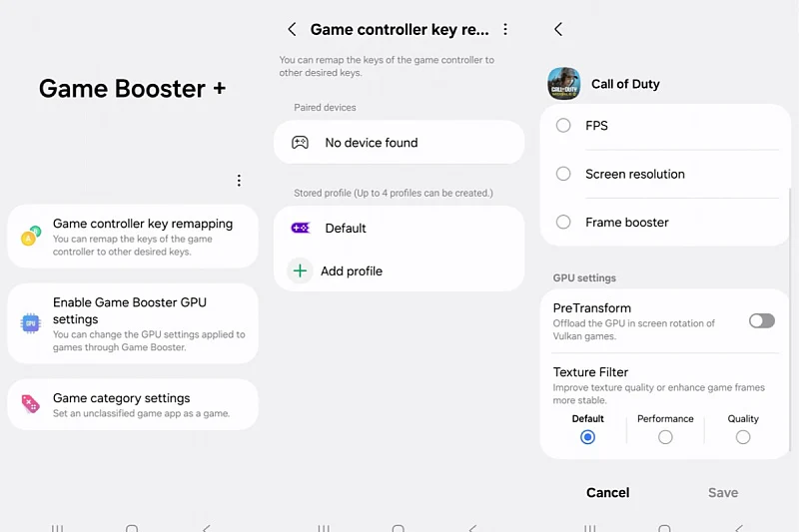Select the FPS radio button
Screen dimensions: 799x532
563,125
